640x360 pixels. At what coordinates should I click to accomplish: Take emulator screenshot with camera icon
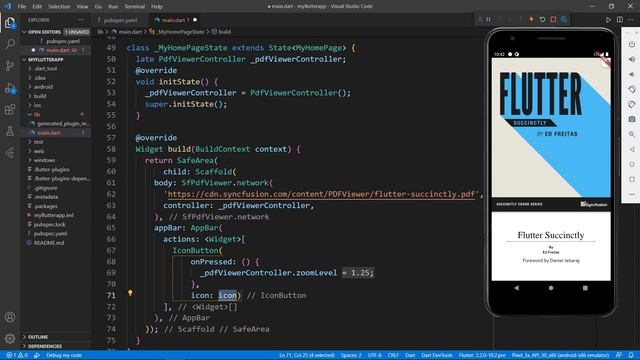pos(631,119)
